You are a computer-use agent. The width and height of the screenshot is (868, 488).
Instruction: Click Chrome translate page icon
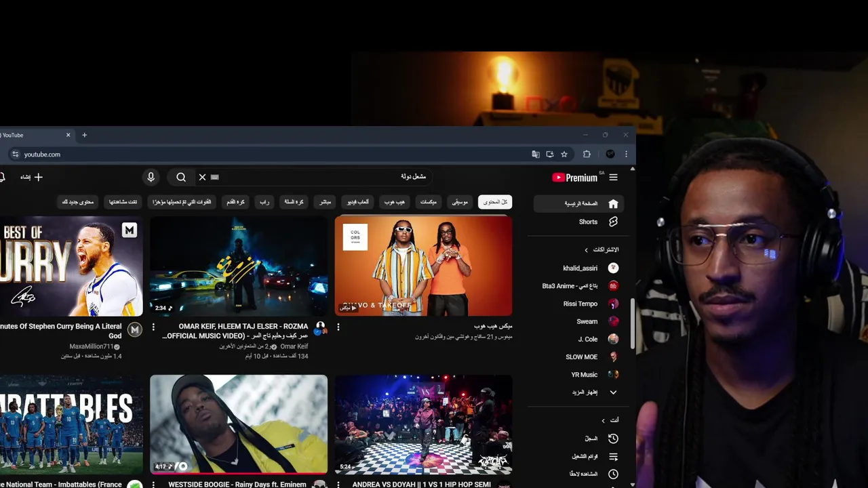(536, 155)
